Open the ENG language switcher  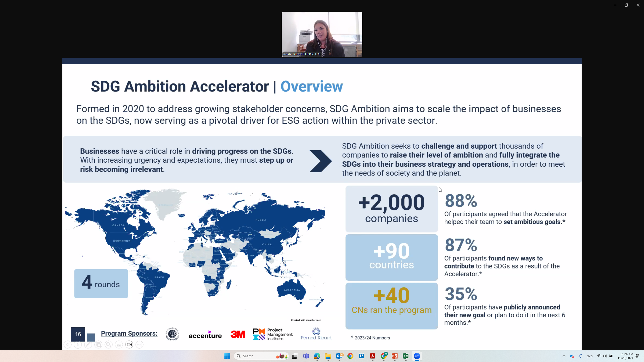coord(589,356)
